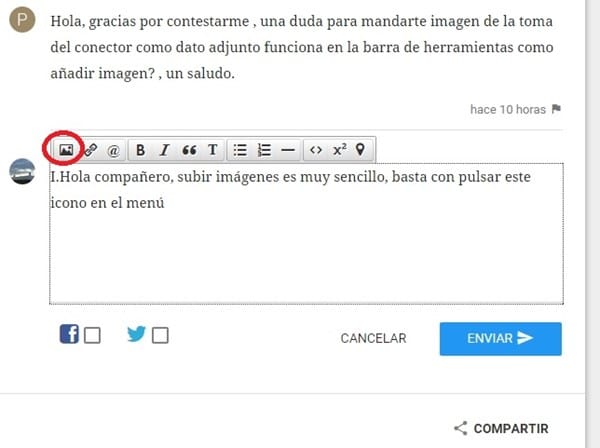Insert a blockquote with quote icon
Viewport: 600px width, 448px height.
[189, 150]
